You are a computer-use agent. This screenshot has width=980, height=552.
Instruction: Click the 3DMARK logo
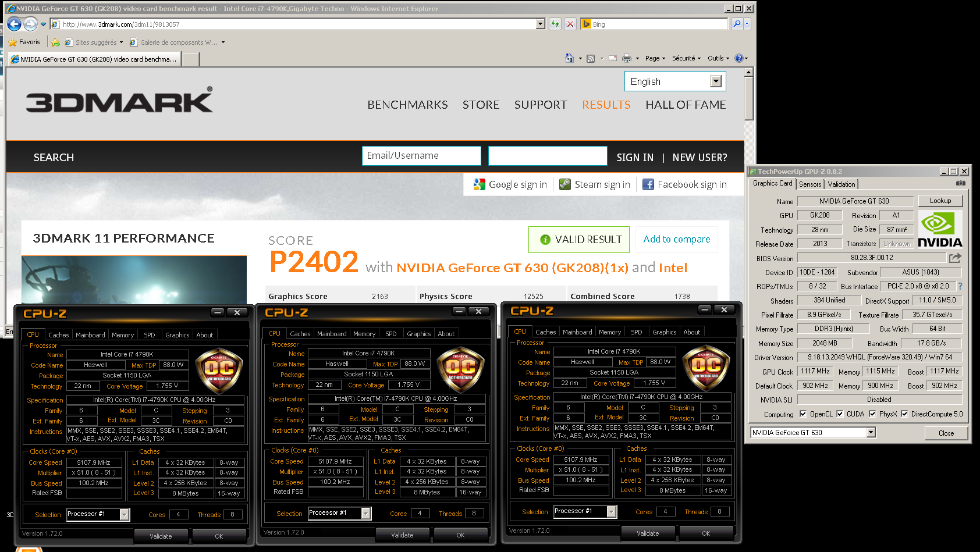pos(119,100)
